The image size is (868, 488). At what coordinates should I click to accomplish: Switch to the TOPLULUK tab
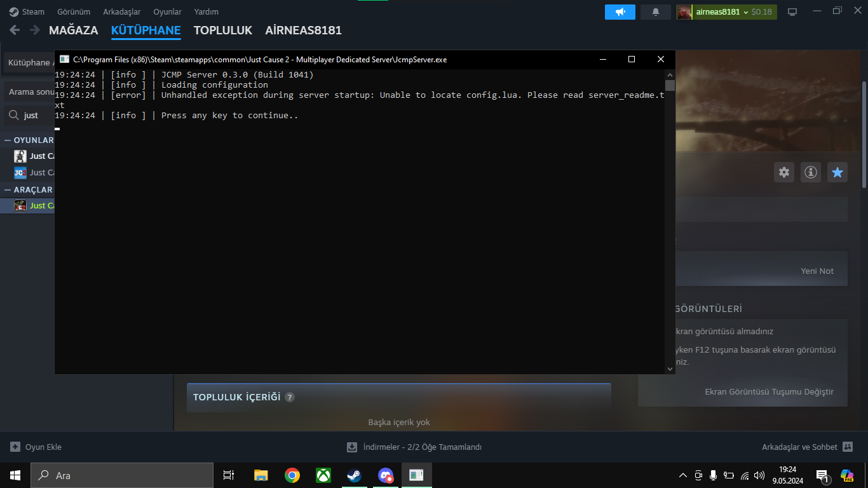tap(223, 30)
